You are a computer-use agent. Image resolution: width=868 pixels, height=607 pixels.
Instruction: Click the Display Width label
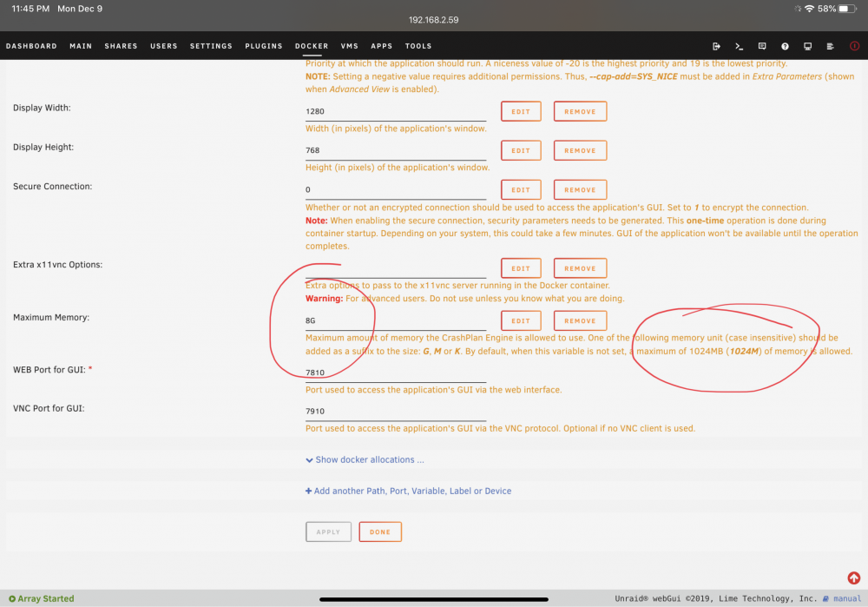(x=42, y=108)
